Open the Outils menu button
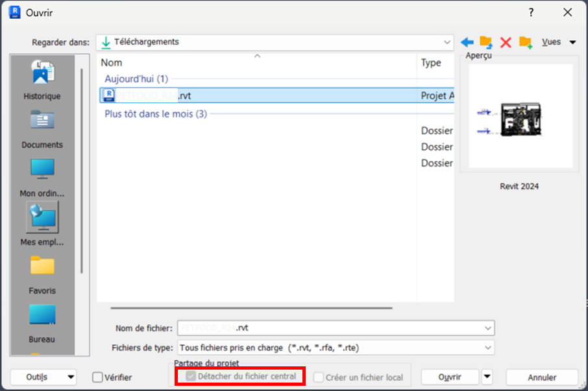This screenshot has width=588, height=391. (43, 377)
